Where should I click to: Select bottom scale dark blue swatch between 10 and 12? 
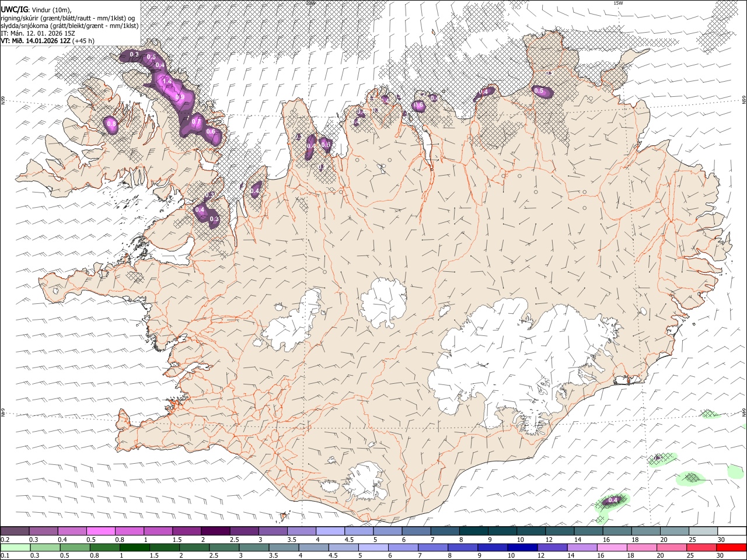522,547
